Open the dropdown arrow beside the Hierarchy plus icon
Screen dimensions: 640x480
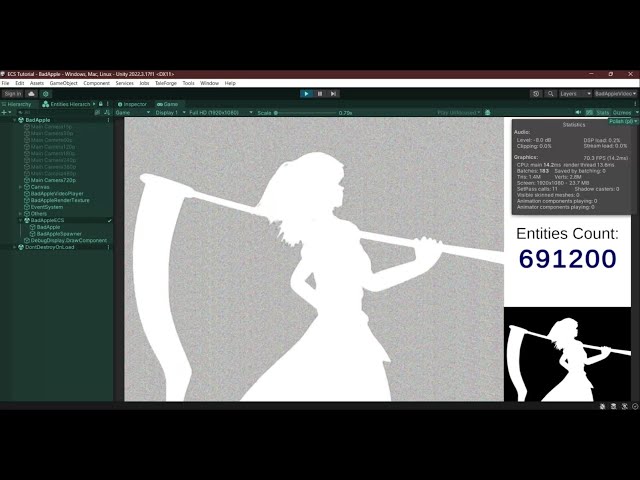9,112
